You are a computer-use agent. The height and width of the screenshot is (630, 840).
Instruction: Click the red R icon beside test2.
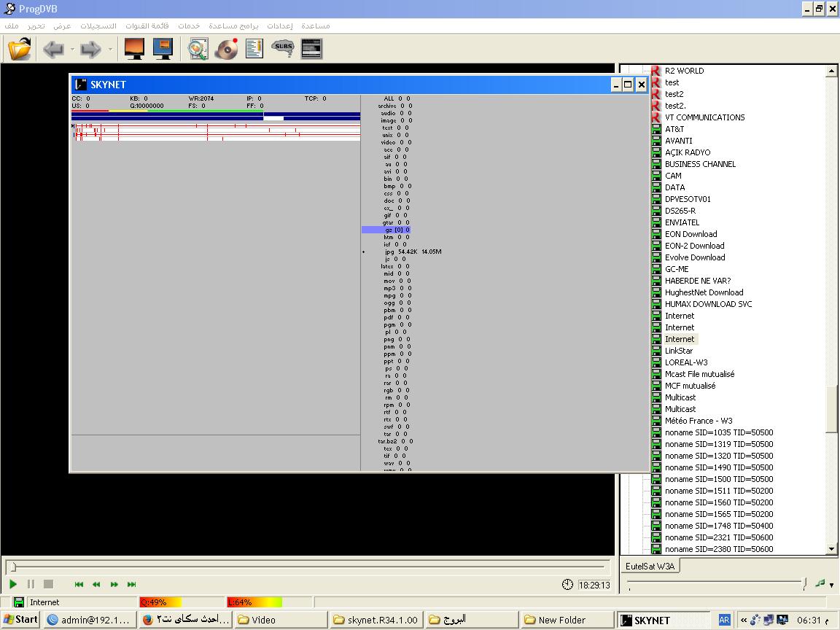(656, 94)
